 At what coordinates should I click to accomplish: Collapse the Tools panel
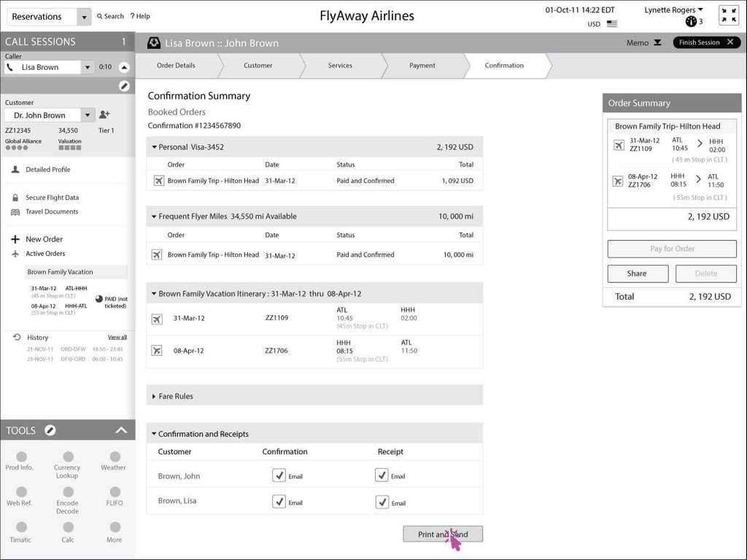(122, 430)
